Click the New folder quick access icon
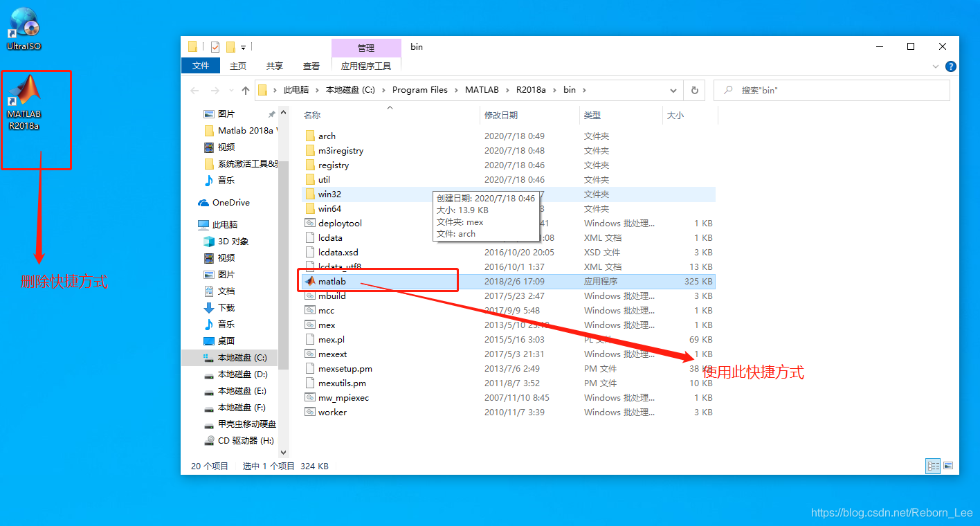Viewport: 980px width, 526px height. click(x=231, y=47)
